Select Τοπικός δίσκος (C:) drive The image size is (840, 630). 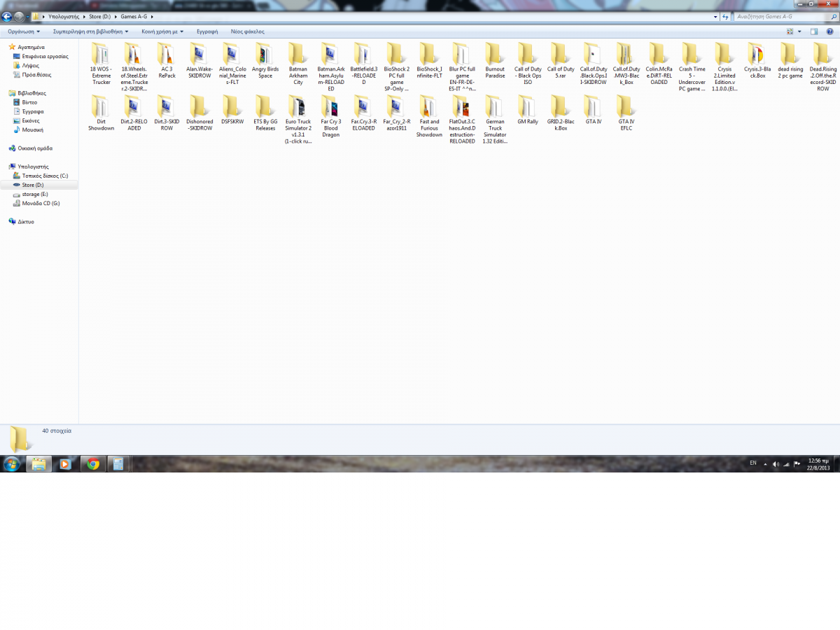45,176
